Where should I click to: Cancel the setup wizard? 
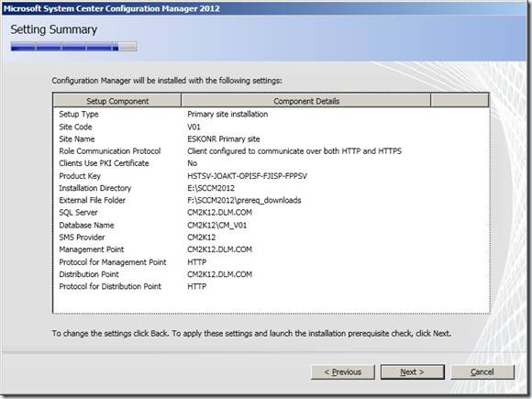point(482,372)
